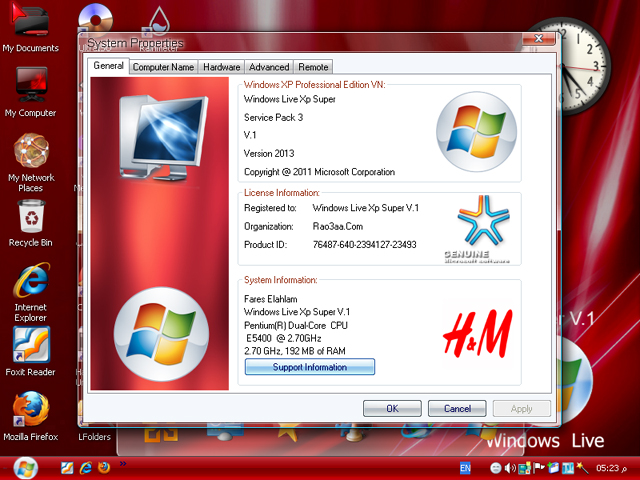The width and height of the screenshot is (640, 480).
Task: Switch to the Remote tab
Action: tap(313, 67)
